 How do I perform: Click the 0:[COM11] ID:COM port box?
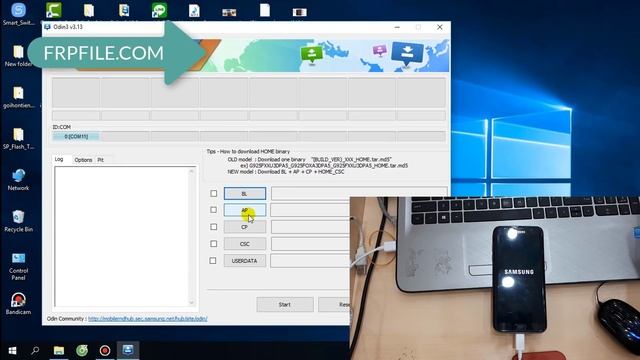pos(76,136)
